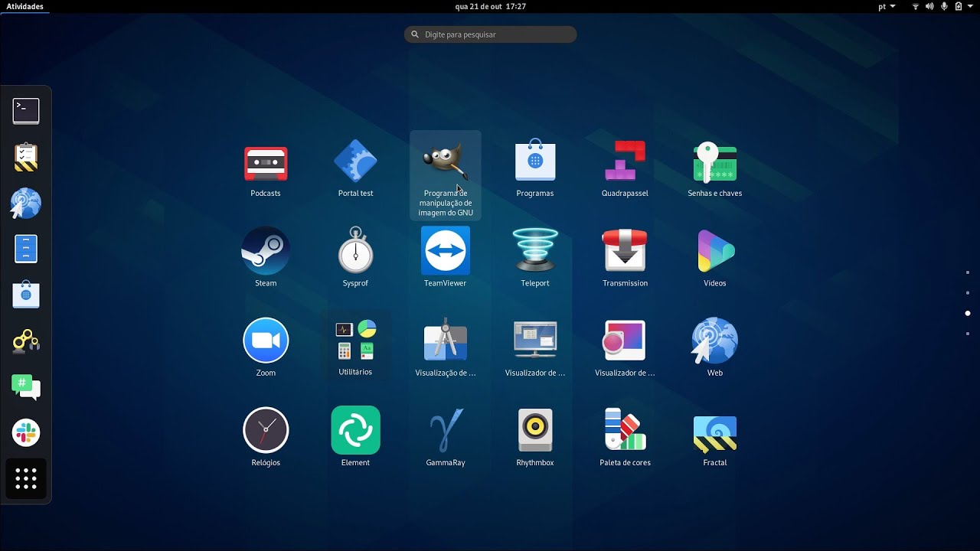Focus the Digite para pesquisar search field

pos(490,34)
